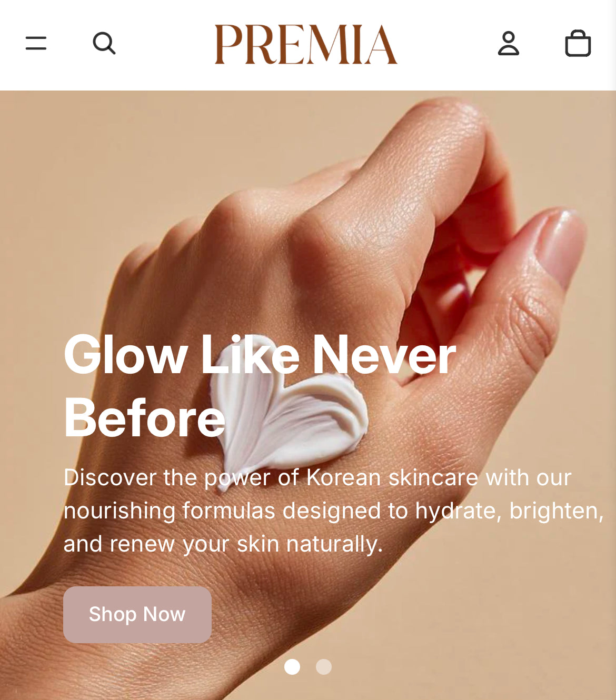This screenshot has height=700, width=616.
Task: Click the Shop Now button
Action: coord(137,614)
